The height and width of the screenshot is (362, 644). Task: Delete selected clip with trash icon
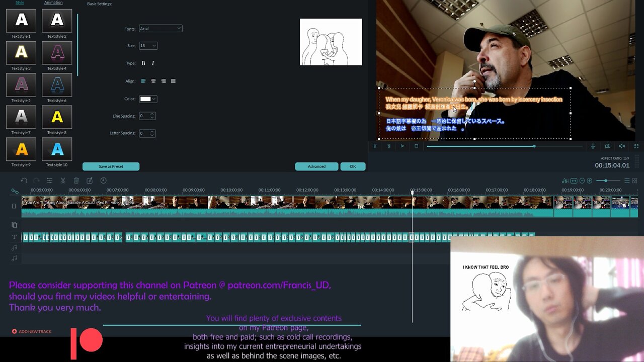pyautogui.click(x=76, y=180)
